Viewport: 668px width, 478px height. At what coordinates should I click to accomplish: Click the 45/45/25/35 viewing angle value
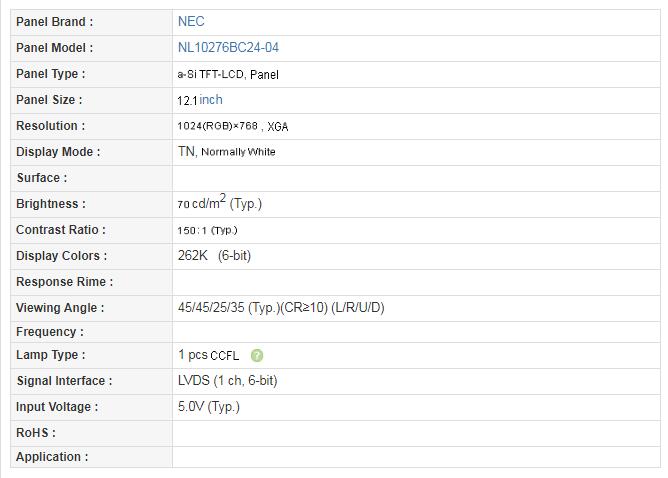click(281, 308)
